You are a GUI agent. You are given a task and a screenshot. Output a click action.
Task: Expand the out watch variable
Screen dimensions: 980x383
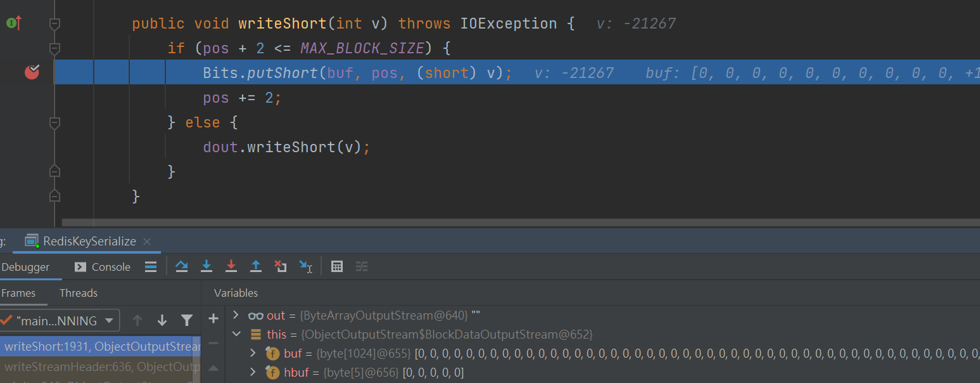click(x=236, y=315)
